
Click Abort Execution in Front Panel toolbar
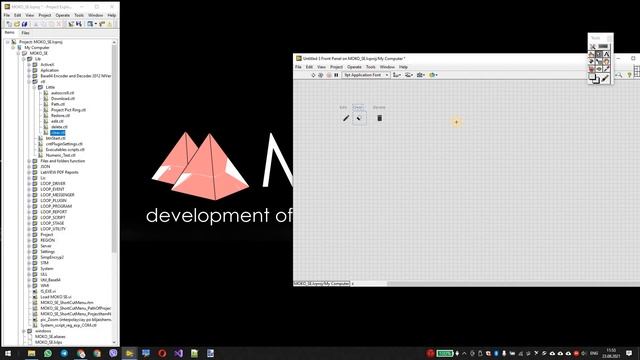329,75
